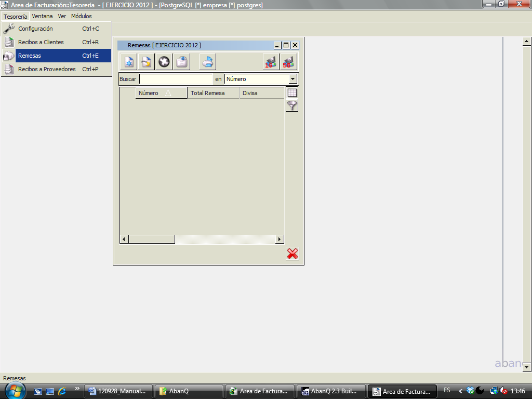Screen dimensions: 532x399
Task: Click the muted volume tray icon
Action: 503,391
